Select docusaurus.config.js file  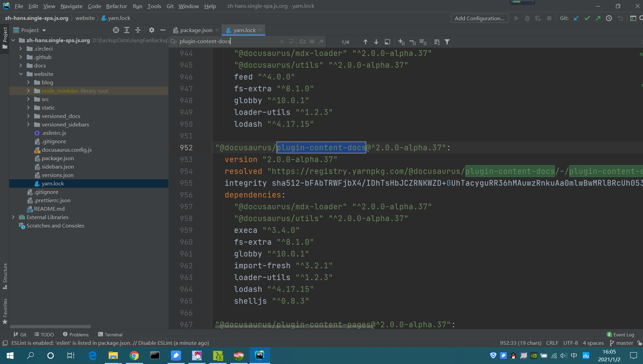pyautogui.click(x=66, y=150)
